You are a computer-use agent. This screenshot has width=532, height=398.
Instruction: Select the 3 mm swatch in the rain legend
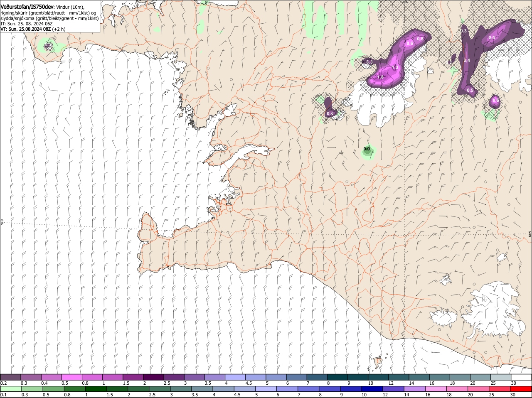180,389
